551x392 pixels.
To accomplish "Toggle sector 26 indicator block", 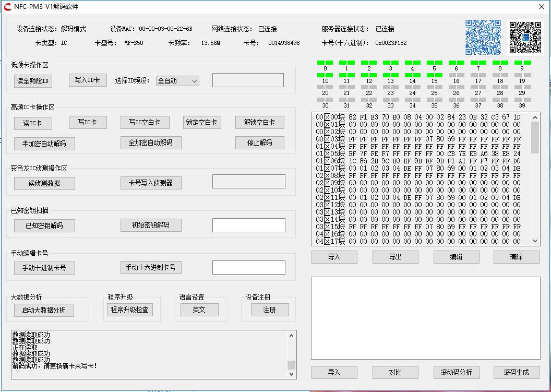I will [456, 87].
